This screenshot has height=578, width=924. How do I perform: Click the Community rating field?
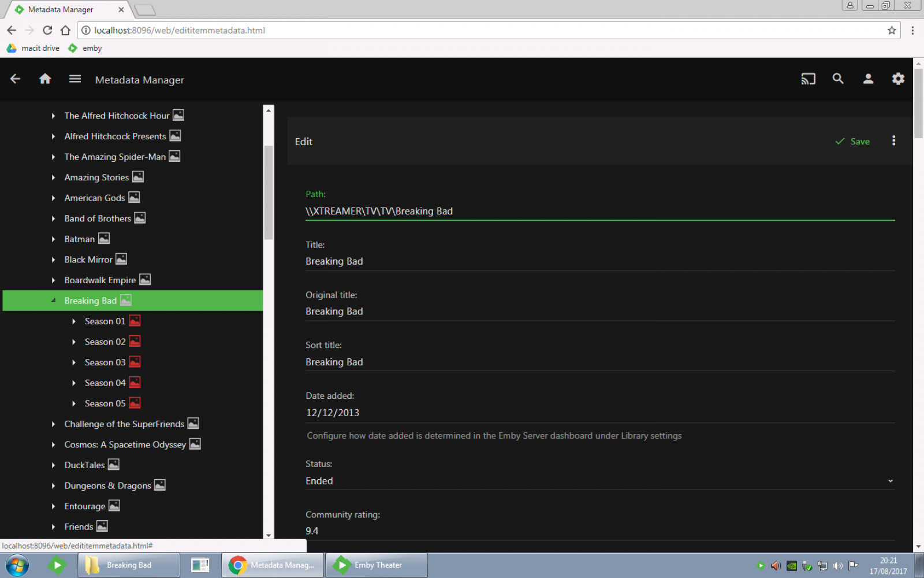click(x=600, y=531)
